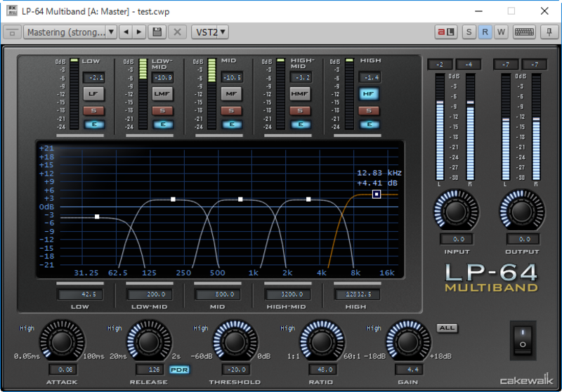Screen dimensions: 562x392
Task: Click the LOW band gain value -2.1
Action: coord(95,77)
